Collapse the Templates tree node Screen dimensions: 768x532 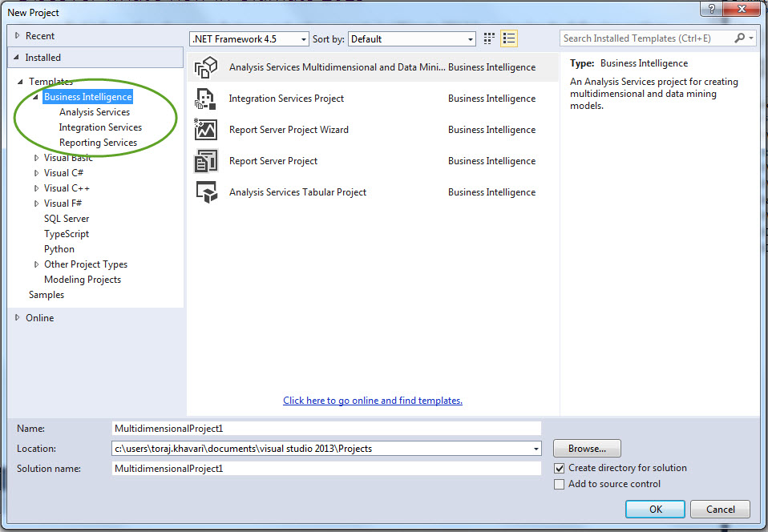tap(20, 82)
